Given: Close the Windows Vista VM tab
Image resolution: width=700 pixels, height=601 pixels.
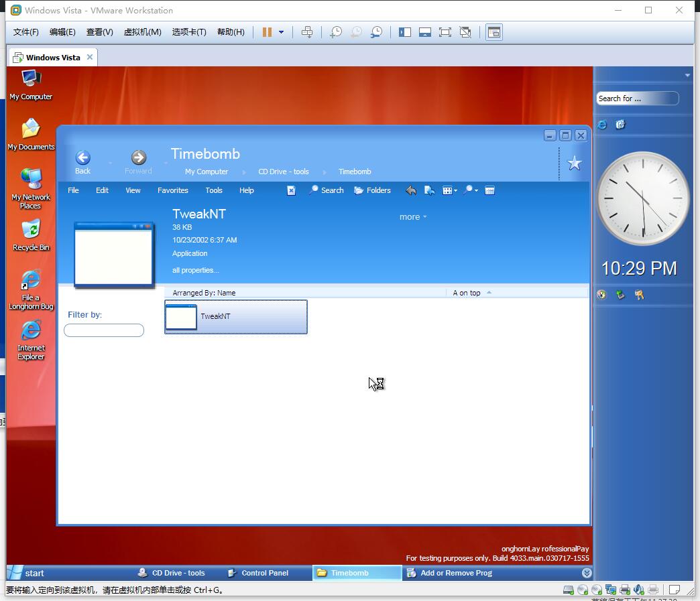Looking at the screenshot, I should click(90, 57).
